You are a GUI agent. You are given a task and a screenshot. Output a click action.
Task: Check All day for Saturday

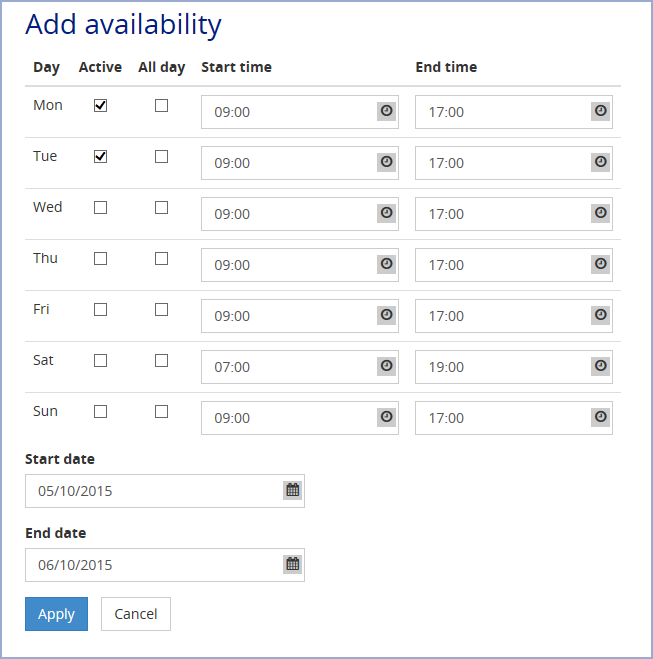(161, 361)
